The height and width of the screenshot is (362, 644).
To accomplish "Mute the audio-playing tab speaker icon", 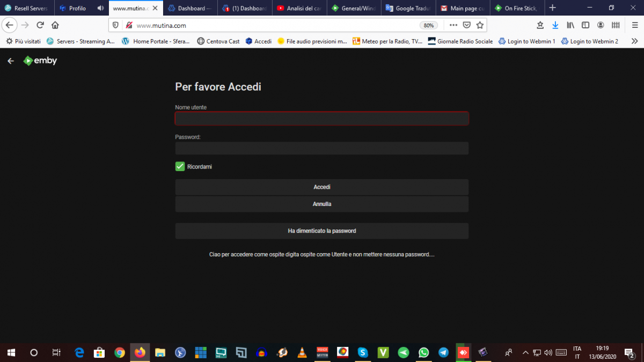I will point(101,8).
